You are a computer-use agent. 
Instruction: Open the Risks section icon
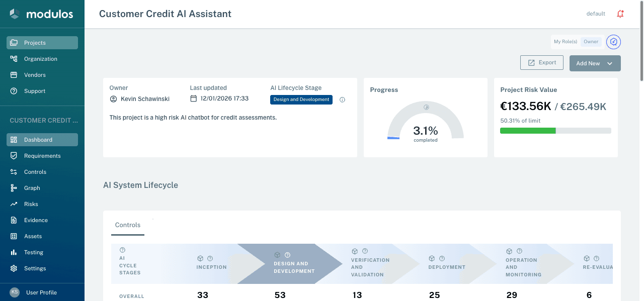coord(16,204)
